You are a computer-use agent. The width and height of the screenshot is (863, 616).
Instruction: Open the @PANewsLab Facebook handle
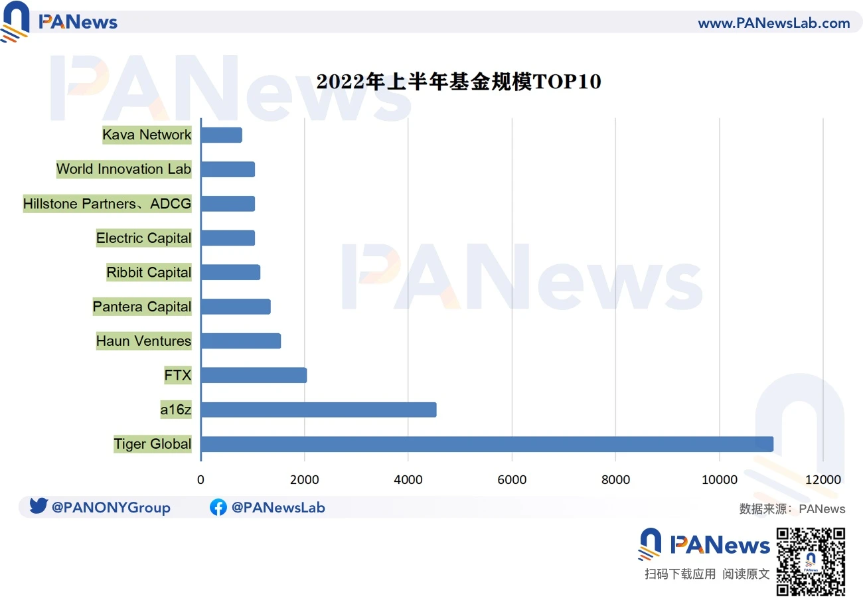[x=278, y=508]
